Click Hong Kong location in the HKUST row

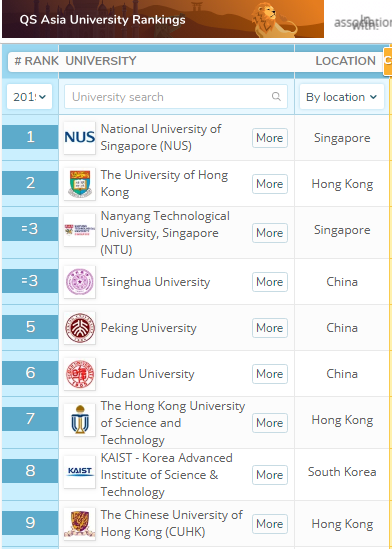pyautogui.click(x=342, y=420)
